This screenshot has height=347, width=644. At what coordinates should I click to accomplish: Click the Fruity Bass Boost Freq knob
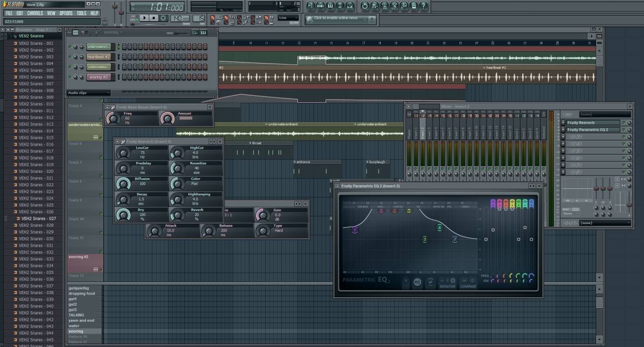tap(113, 118)
